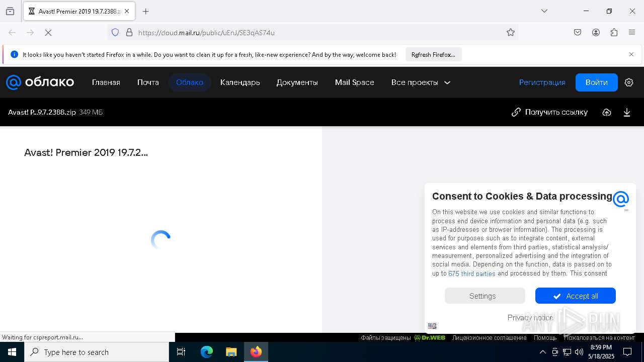Screen dimensions: 644x362
Task: Open the notification center icon
Action: click(627, 352)
